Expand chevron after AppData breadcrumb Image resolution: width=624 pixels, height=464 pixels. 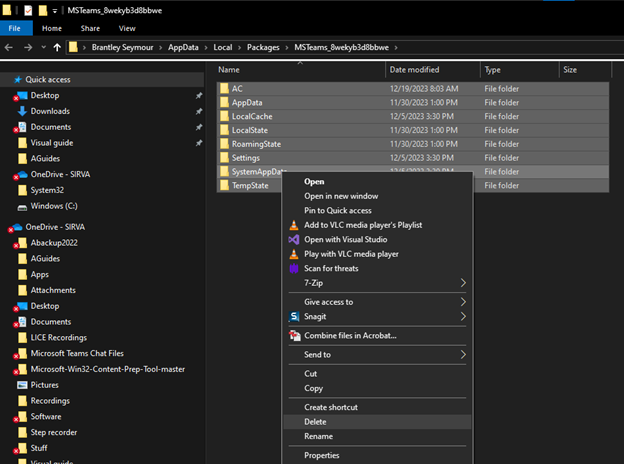coord(206,48)
